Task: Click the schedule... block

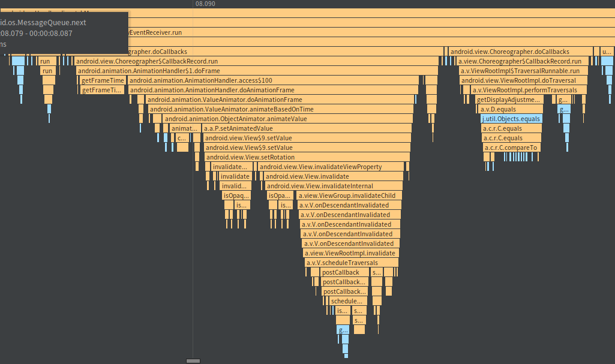Action: pyautogui.click(x=348, y=301)
